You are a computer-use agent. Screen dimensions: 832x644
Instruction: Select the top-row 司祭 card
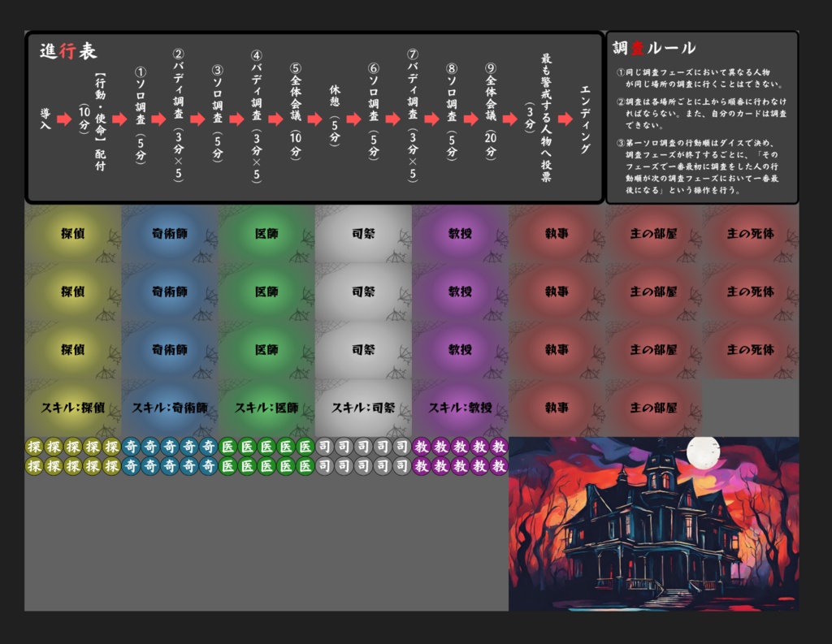(x=363, y=234)
